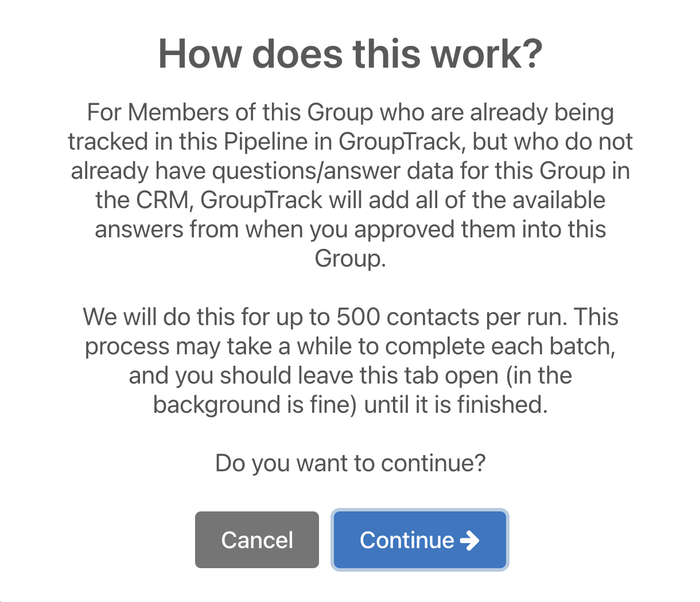Click the 'Do you want to continue?' prompt

point(350,462)
